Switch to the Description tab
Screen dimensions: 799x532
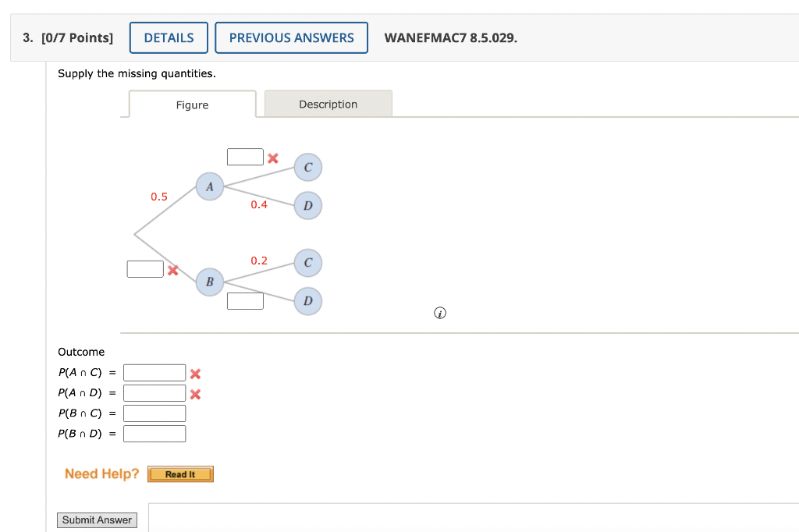[328, 104]
